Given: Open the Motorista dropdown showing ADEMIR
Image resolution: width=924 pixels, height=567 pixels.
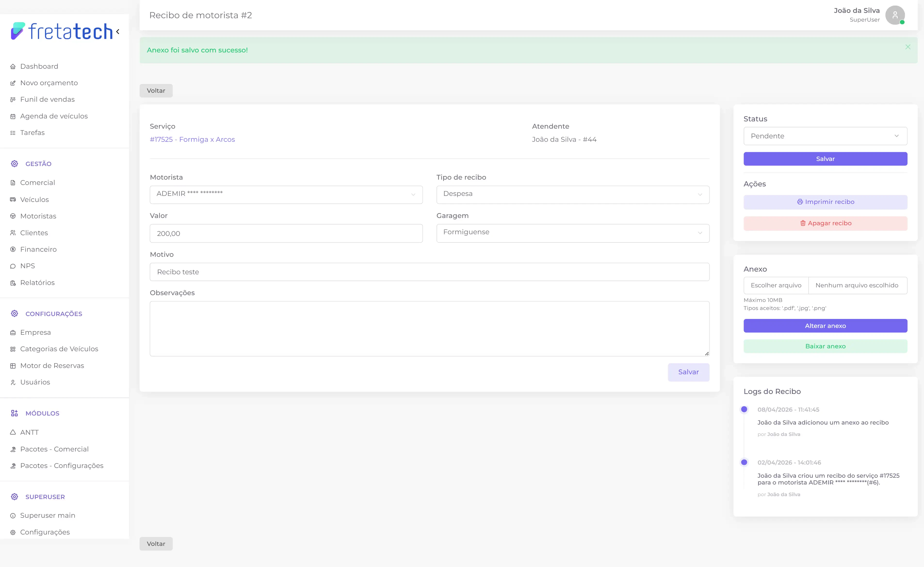Looking at the screenshot, I should (286, 195).
